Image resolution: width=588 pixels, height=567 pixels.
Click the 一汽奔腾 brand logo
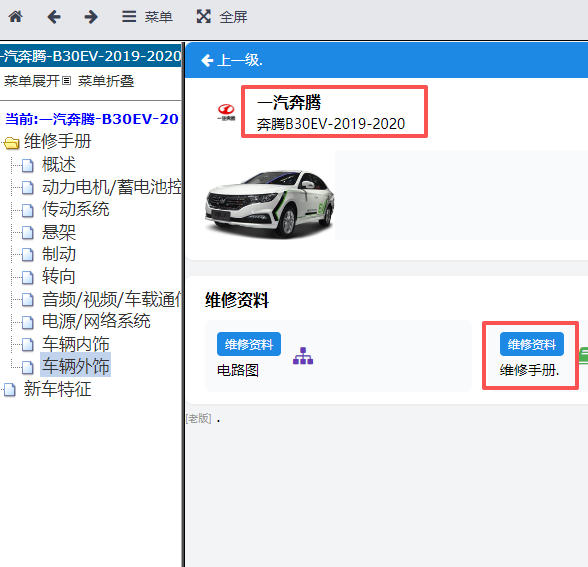pos(226,112)
